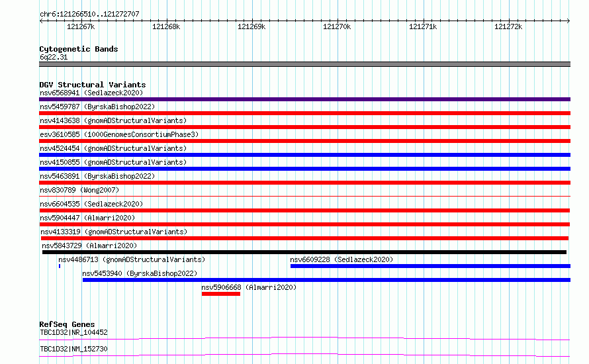Click the 121267k ruler position
This screenshot has width=589, height=364.
pos(81,26)
